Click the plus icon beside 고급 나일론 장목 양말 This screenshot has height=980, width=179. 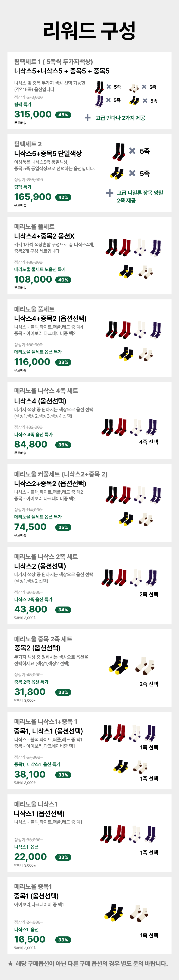pyautogui.click(x=109, y=193)
